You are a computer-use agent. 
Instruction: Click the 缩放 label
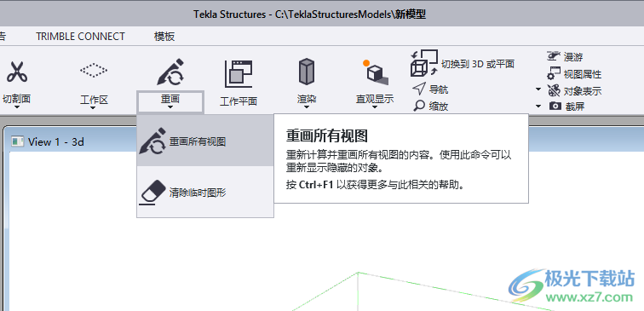[438, 107]
